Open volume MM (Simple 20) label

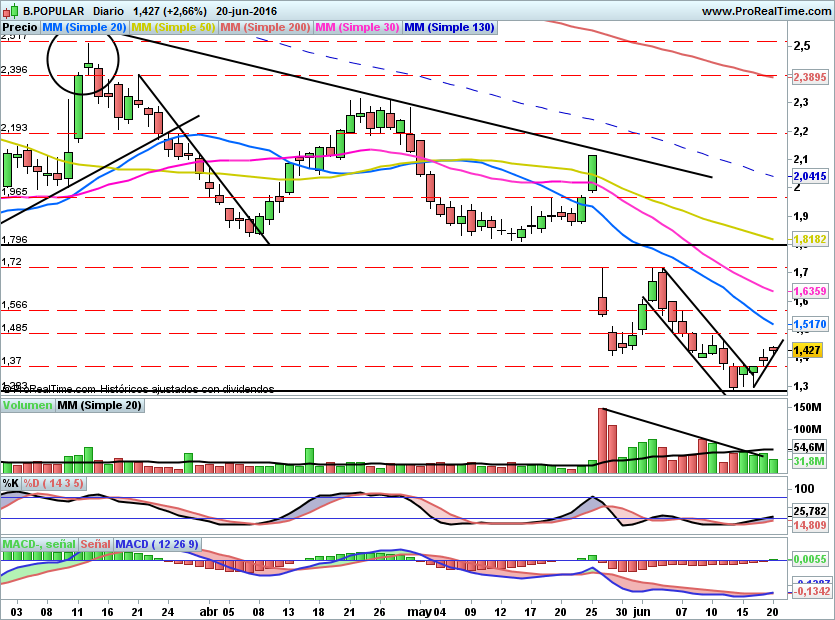coord(100,405)
